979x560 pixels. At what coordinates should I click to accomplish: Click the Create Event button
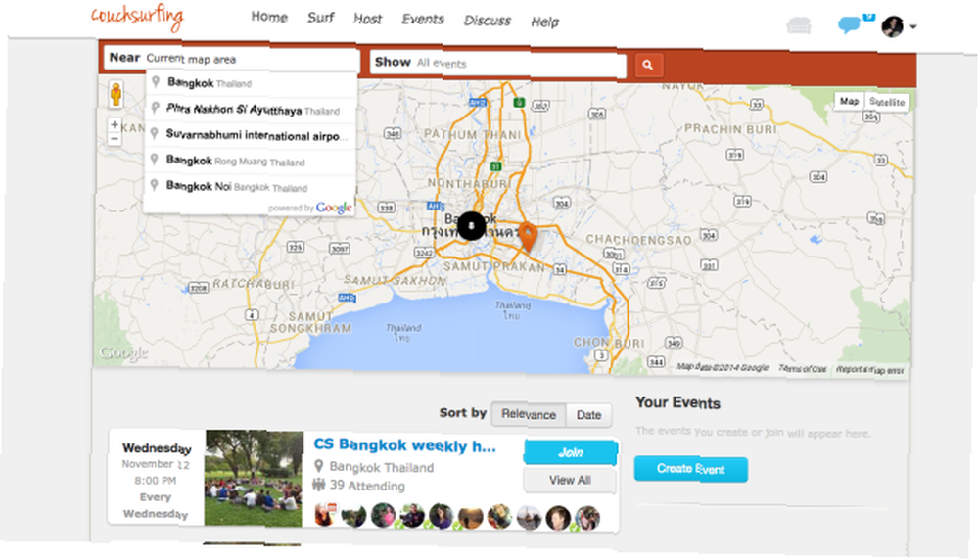tap(690, 469)
